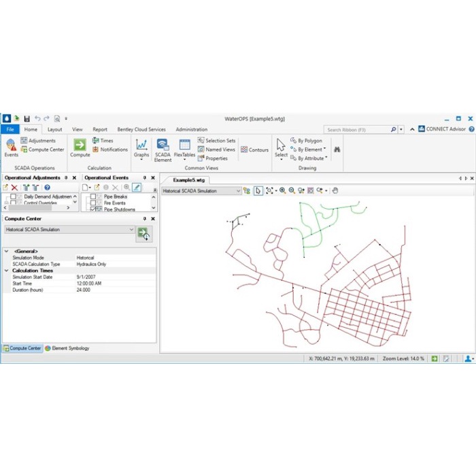Open the By Attribute selection dropdown
The width and height of the screenshot is (476, 476).
coord(309,158)
